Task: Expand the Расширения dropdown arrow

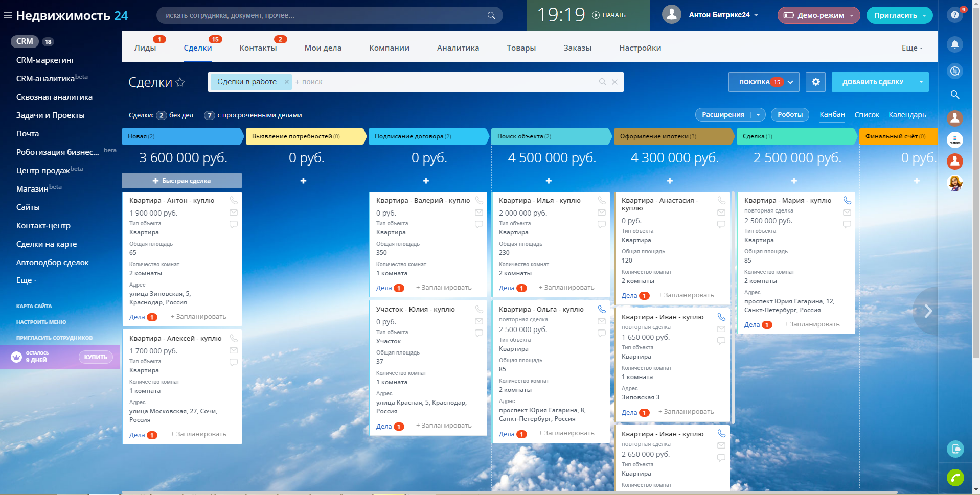Action: pos(758,115)
